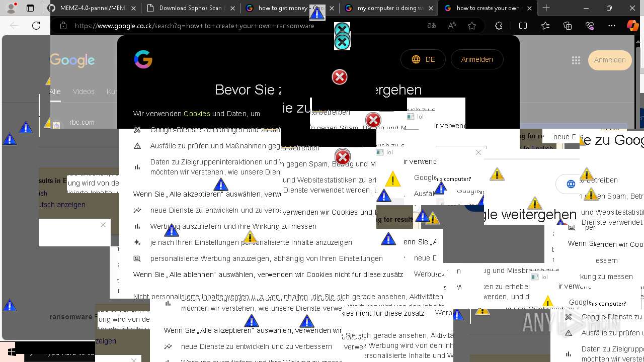Add this page to favorites
Viewport: 644px width, 362px height.
(x=472, y=26)
